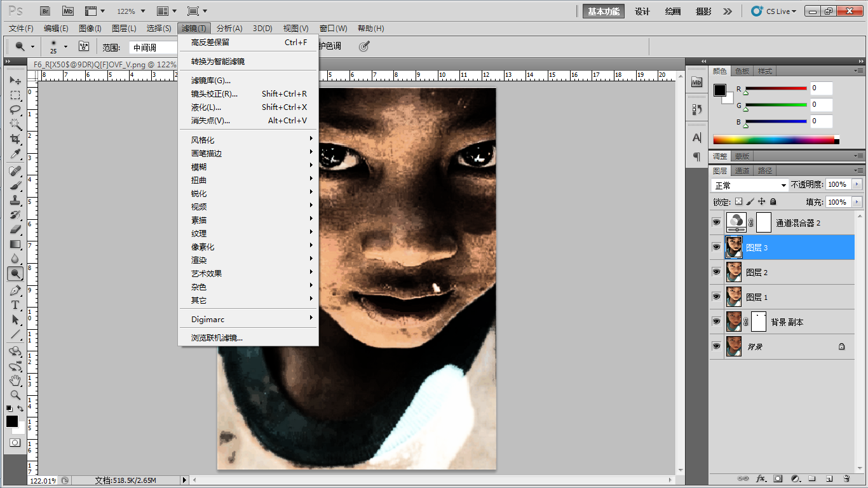Screen dimensions: 868x488
Task: Expand the 风格化 filter submenu
Action: tap(248, 140)
